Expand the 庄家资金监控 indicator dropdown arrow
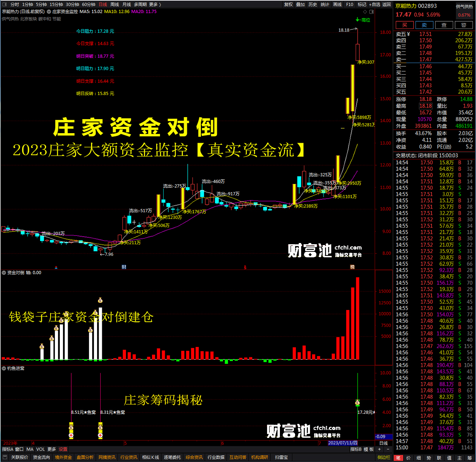Viewport: 476px width, 462px height. click(49, 12)
